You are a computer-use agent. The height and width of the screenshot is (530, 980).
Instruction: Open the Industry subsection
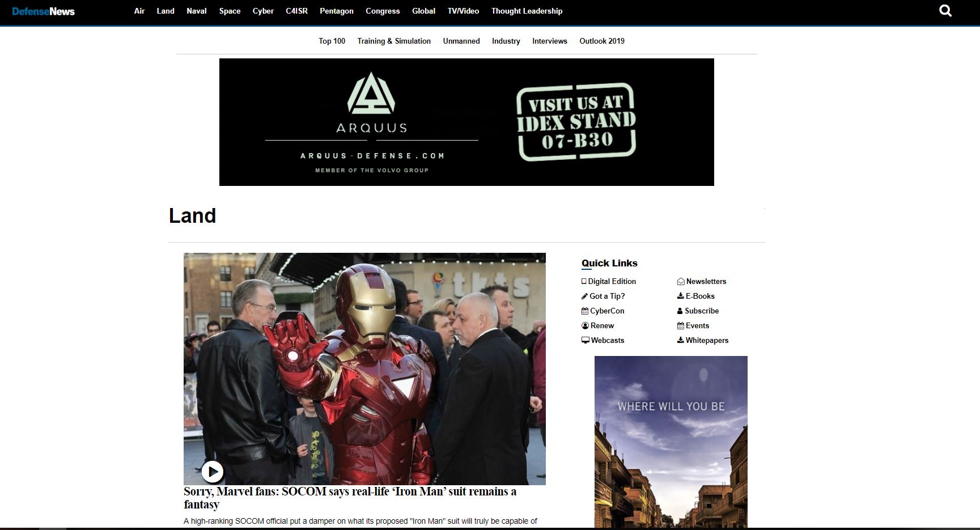tap(506, 41)
